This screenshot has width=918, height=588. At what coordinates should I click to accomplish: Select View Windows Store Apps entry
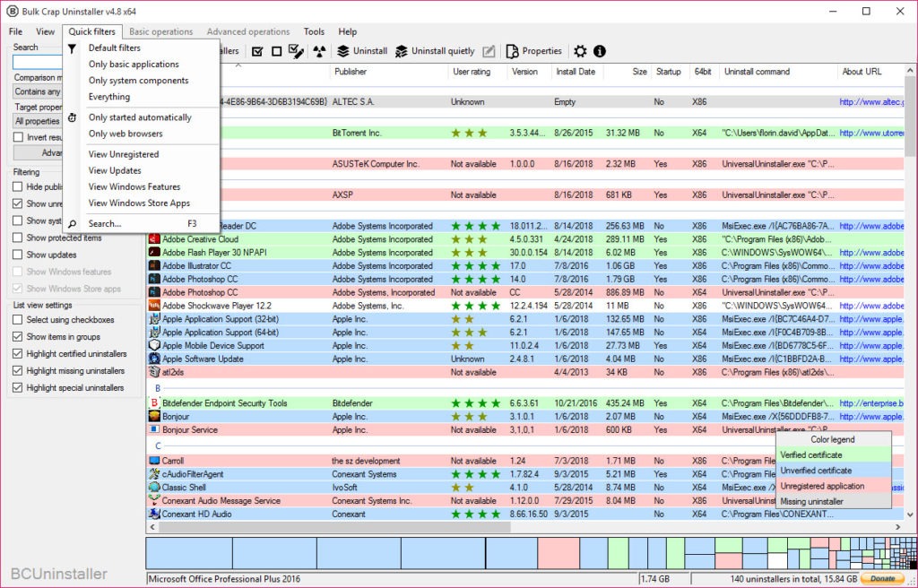(141, 203)
